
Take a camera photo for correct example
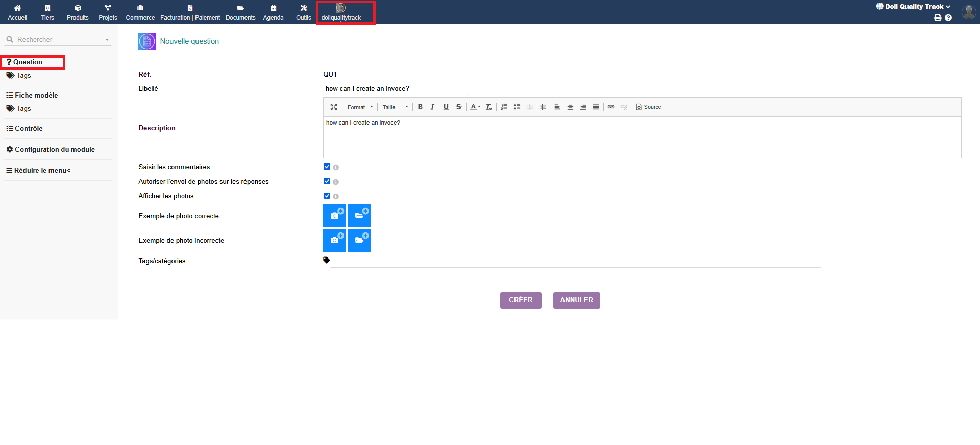click(334, 216)
